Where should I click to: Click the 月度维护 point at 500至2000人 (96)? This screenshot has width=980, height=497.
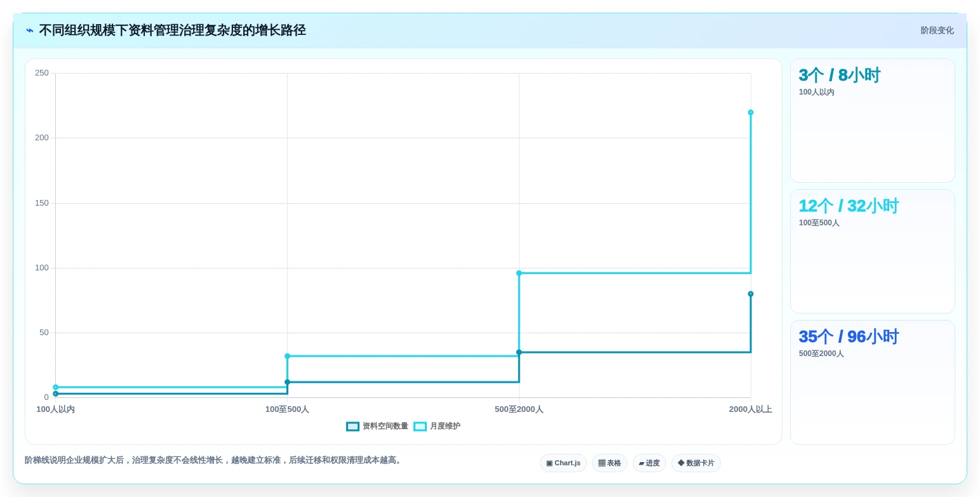tap(519, 273)
